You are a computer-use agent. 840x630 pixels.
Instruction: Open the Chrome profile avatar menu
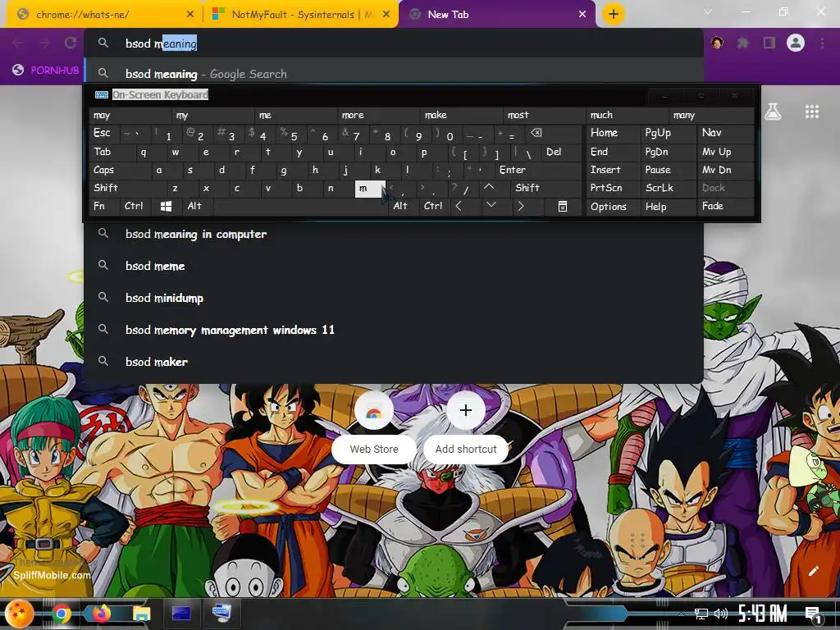pyautogui.click(x=796, y=43)
